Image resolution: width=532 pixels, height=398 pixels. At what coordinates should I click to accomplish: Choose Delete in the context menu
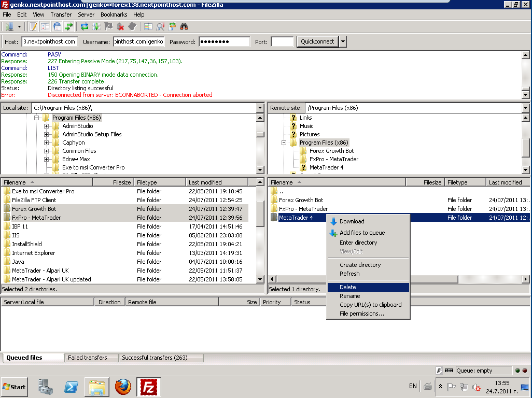[368, 287]
